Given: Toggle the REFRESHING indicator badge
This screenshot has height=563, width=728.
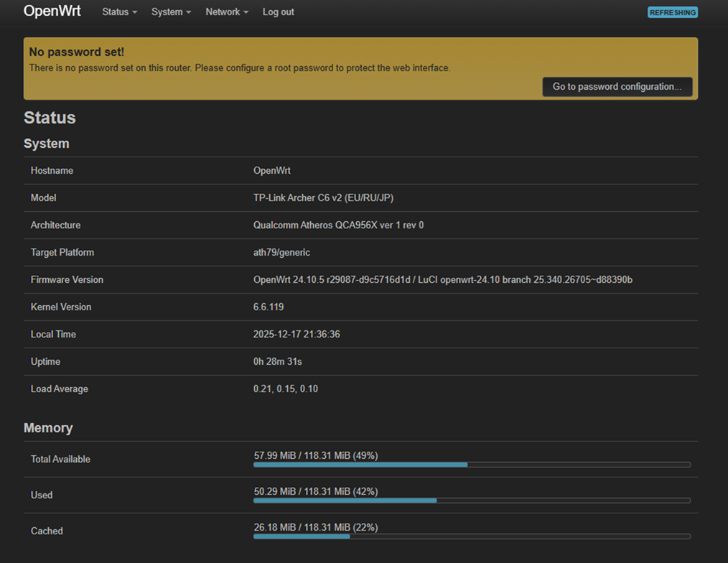Looking at the screenshot, I should click(672, 12).
